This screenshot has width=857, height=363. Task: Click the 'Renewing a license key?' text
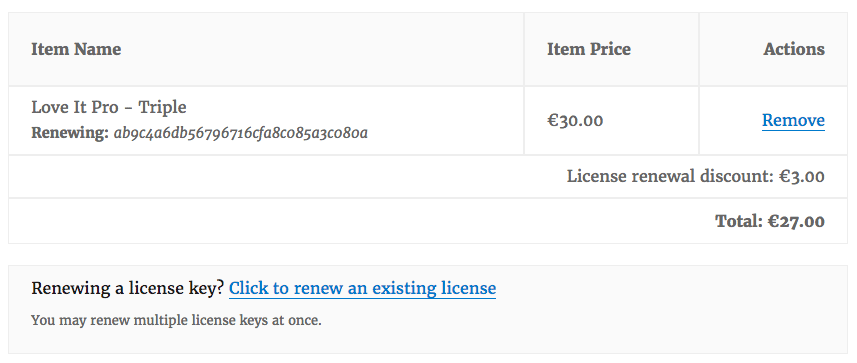pyautogui.click(x=128, y=288)
